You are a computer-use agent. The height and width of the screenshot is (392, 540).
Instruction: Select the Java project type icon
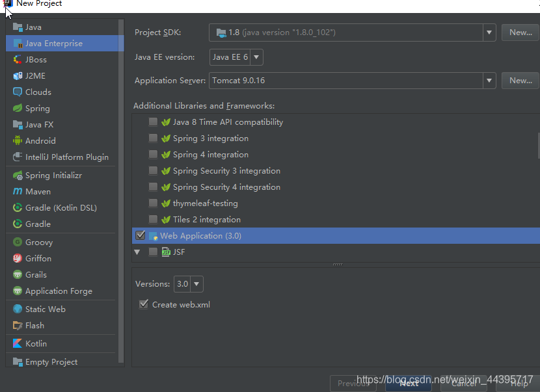17,27
